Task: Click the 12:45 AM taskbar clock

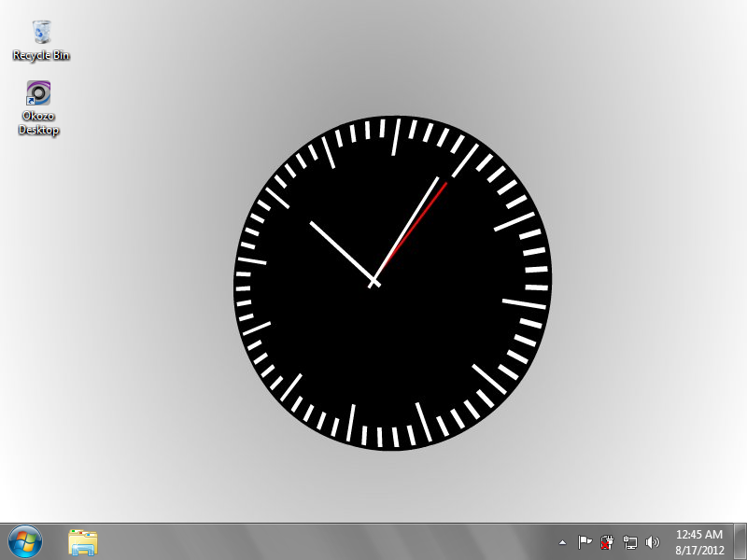Action: [x=698, y=534]
